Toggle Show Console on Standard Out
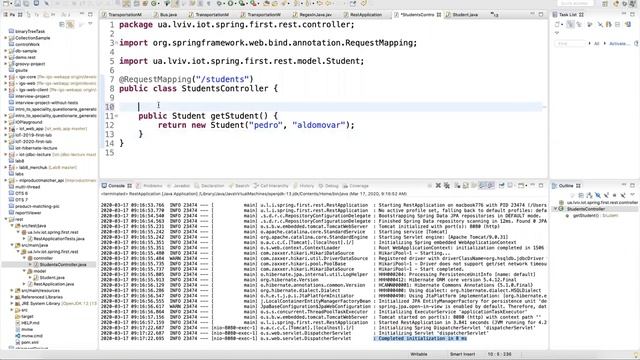Viewport: 640px width, 360px height. pos(483,186)
